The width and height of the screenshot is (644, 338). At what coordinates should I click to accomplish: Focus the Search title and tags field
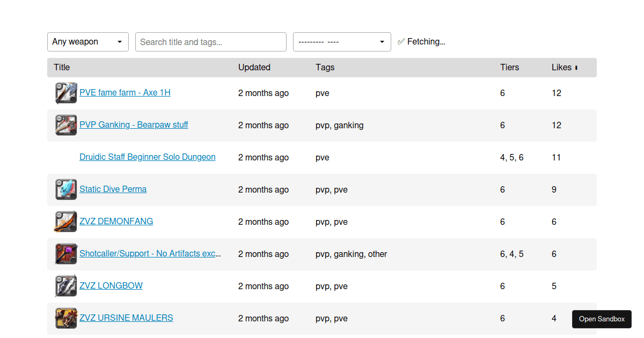click(211, 42)
